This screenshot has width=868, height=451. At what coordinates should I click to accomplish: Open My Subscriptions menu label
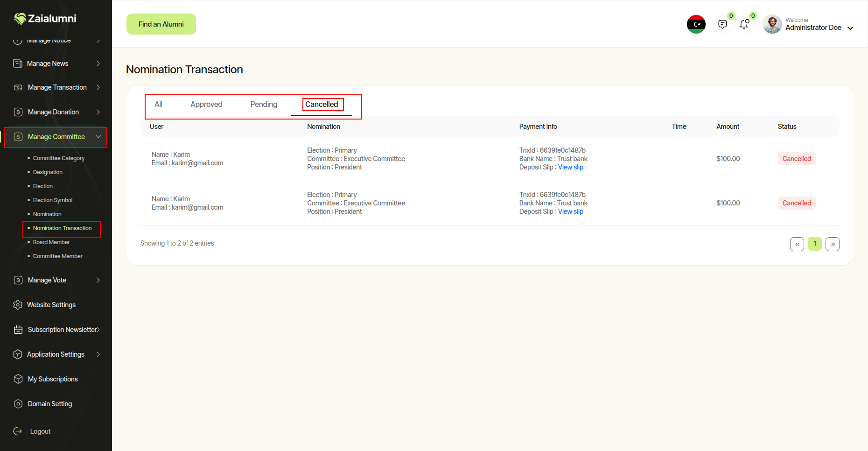(x=53, y=379)
